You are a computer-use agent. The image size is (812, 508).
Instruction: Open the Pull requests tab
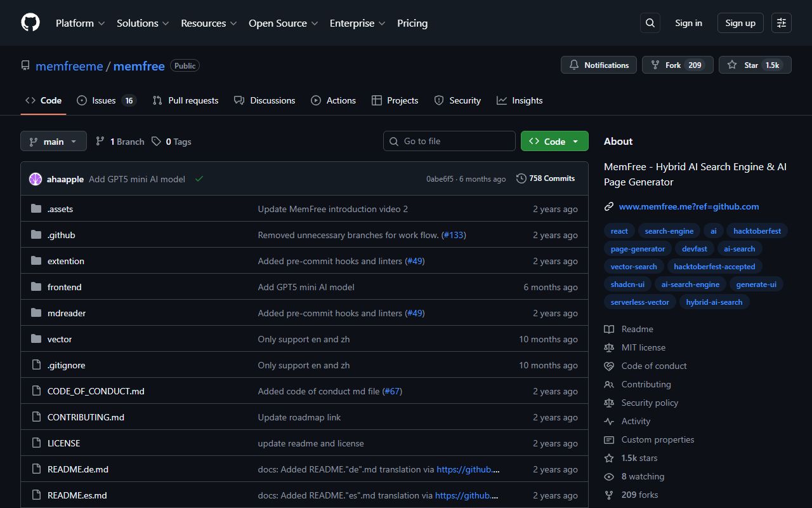click(185, 100)
